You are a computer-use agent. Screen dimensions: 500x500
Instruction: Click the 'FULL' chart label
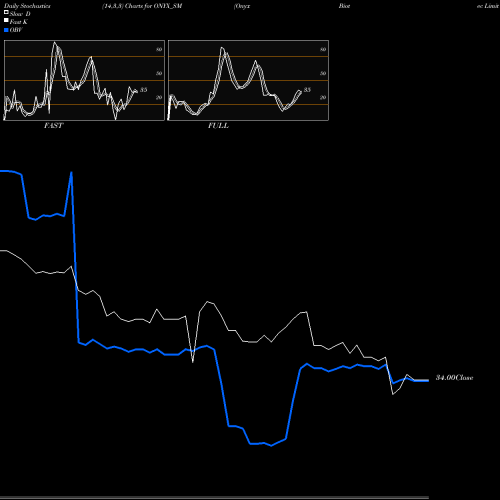tap(218, 126)
